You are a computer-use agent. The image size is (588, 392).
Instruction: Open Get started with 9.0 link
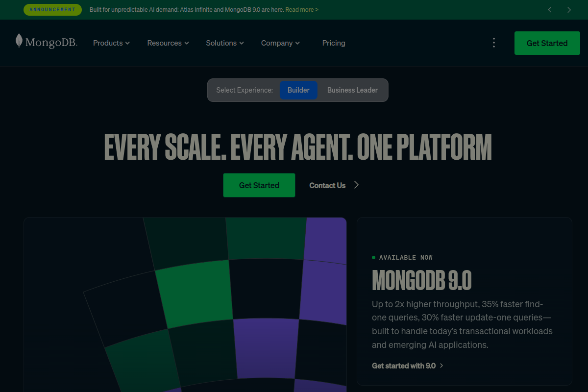pyautogui.click(x=404, y=366)
